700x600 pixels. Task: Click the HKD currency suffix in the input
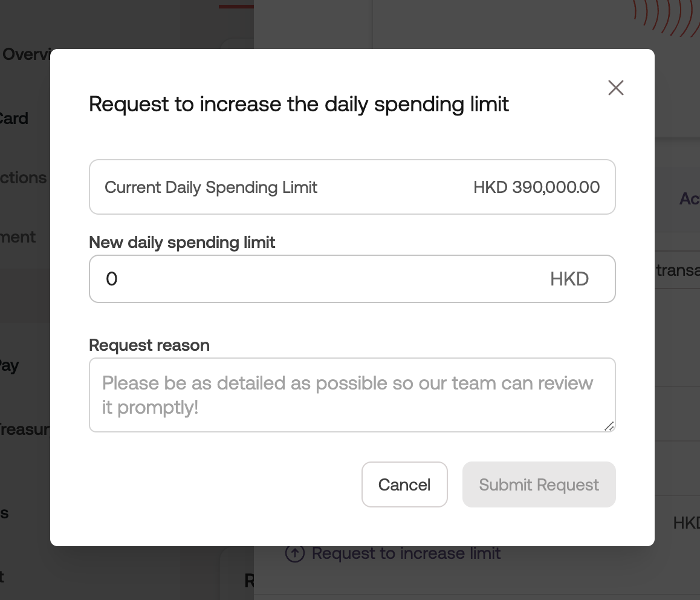tap(569, 279)
